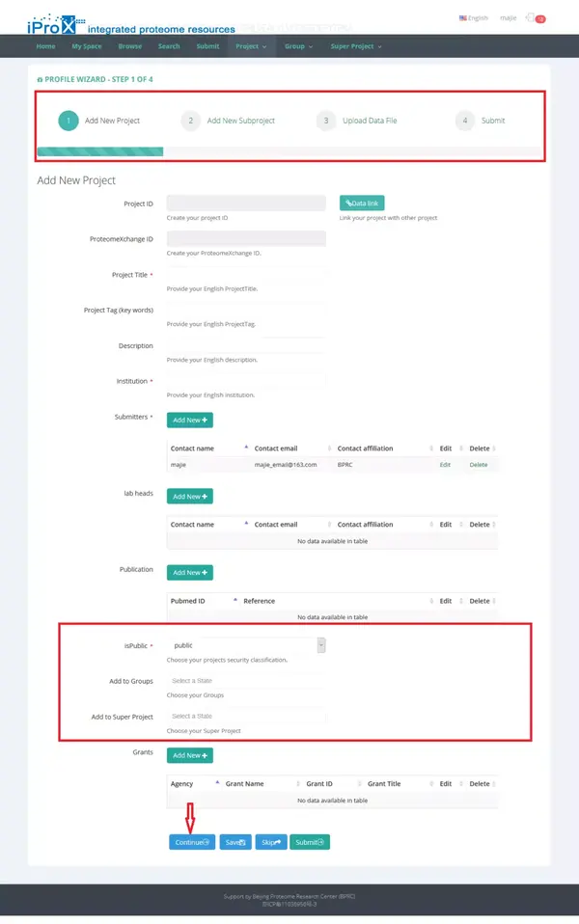Click step 3 Upload Data File circle
579x924 pixels.
[x=325, y=121]
